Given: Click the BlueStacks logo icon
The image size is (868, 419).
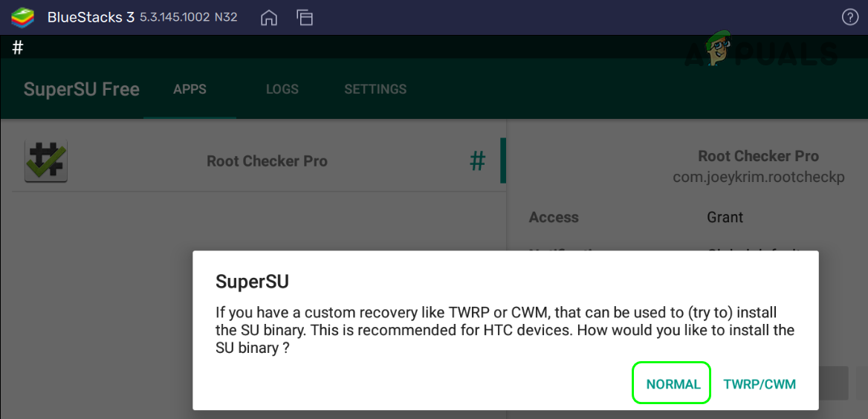Looking at the screenshot, I should [x=23, y=18].
